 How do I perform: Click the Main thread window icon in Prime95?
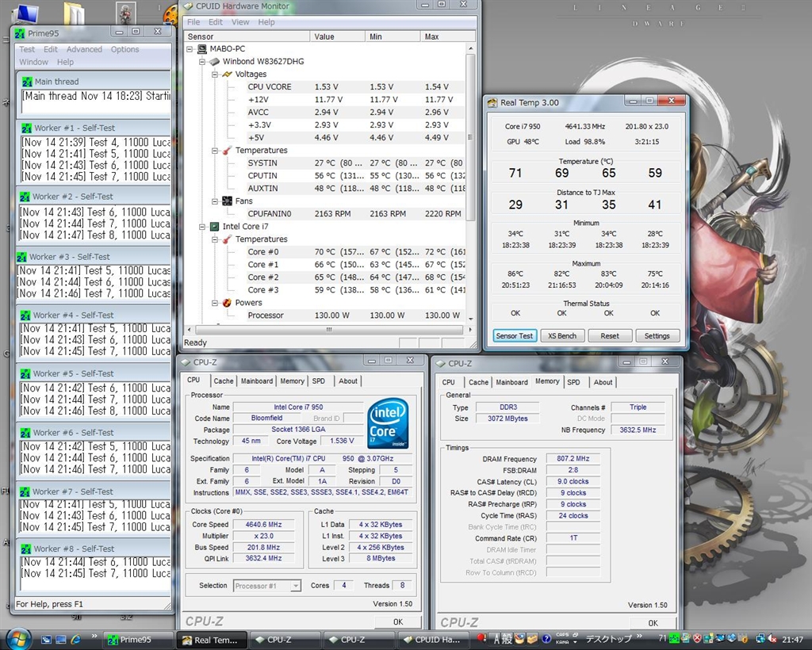click(27, 82)
